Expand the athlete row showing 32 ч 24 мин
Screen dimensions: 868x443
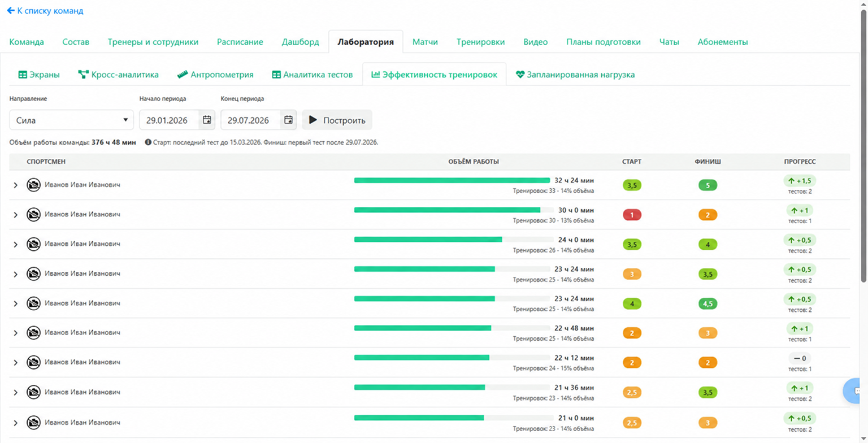pyautogui.click(x=16, y=185)
